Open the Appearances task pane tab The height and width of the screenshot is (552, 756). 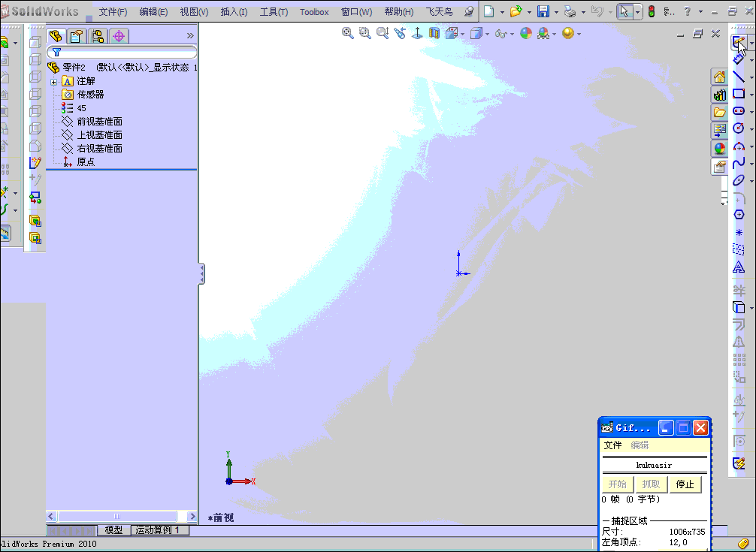tap(719, 149)
